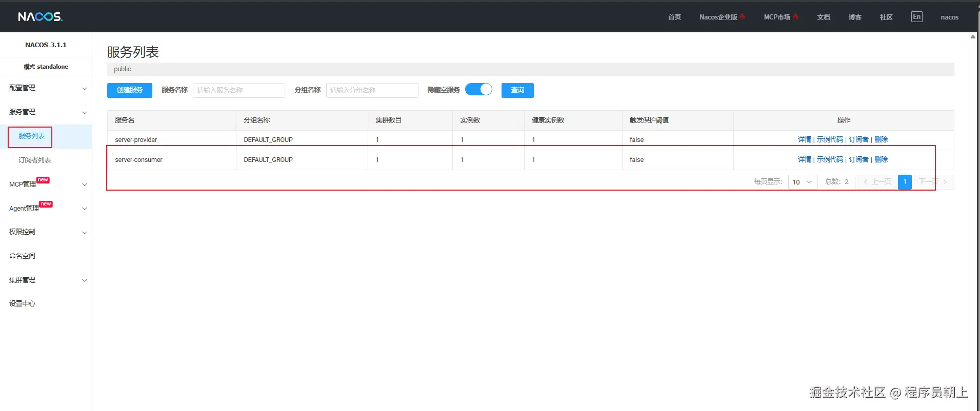Viewport: 980px width, 411px height.
Task: Click the Nacos logo in the header
Action: (40, 17)
